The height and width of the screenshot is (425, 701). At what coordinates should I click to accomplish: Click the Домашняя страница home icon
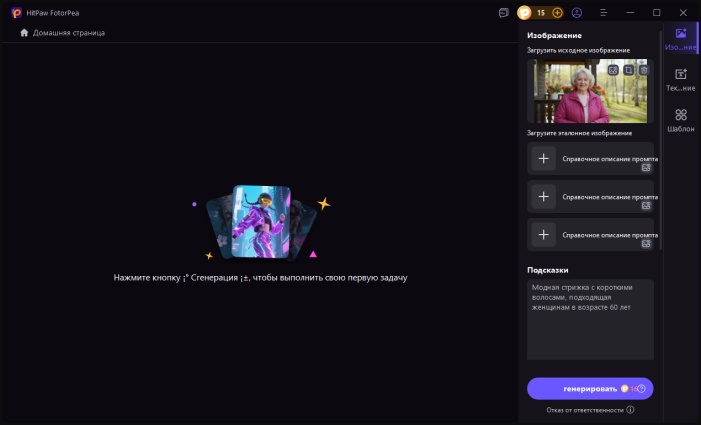point(24,33)
